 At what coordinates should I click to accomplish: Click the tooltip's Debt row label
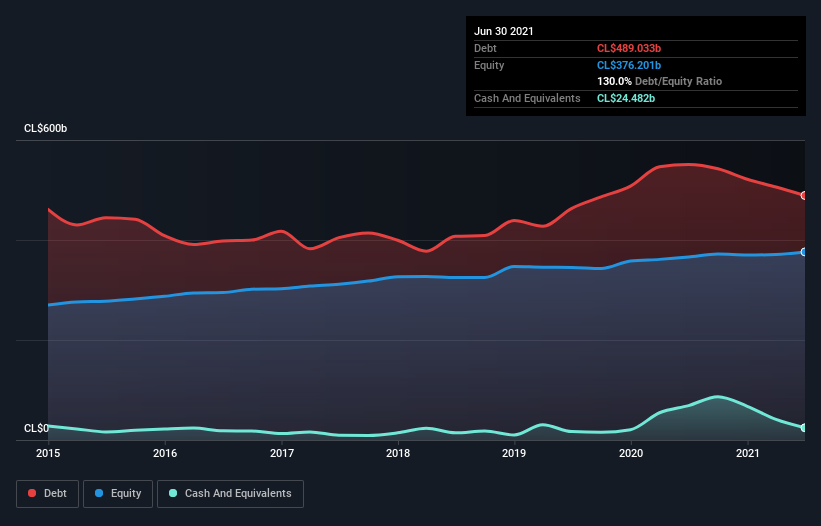pyautogui.click(x=485, y=48)
